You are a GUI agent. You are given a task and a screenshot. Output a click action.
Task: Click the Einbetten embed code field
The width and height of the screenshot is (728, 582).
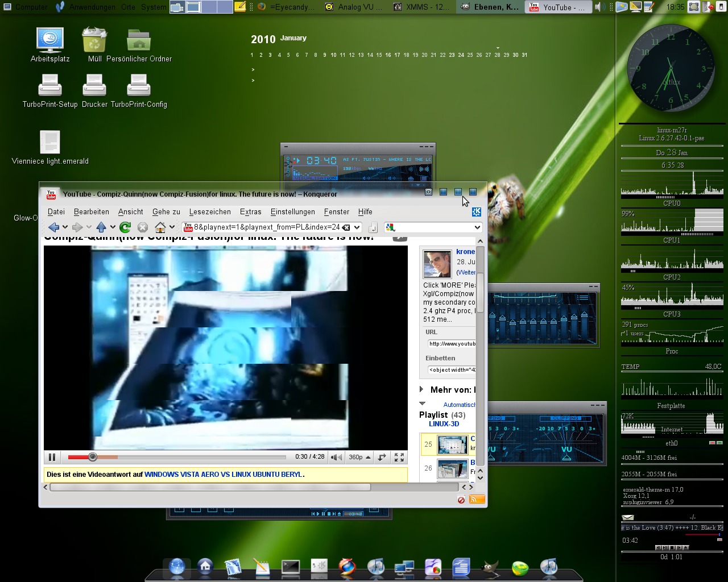coord(452,369)
